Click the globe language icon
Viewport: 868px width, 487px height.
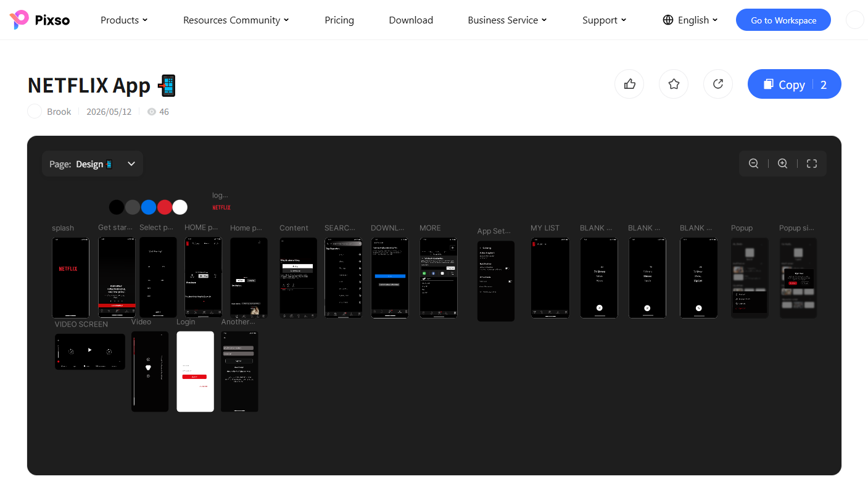pyautogui.click(x=668, y=20)
